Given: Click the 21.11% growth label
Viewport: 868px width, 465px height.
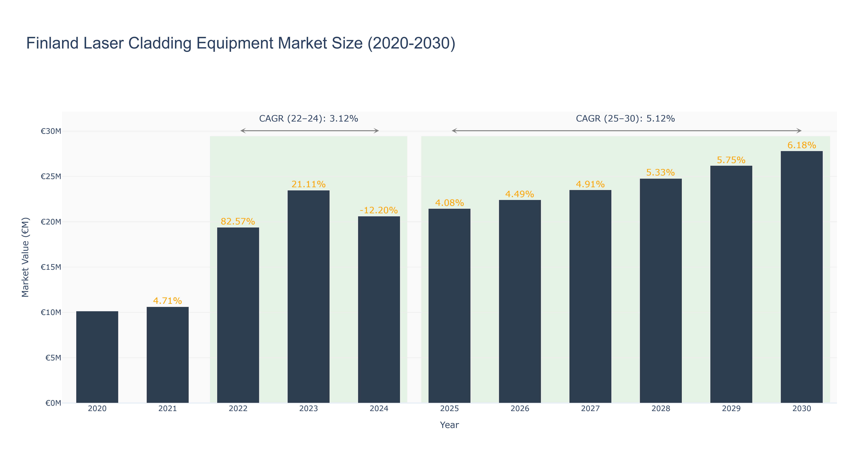Looking at the screenshot, I should 308,184.
